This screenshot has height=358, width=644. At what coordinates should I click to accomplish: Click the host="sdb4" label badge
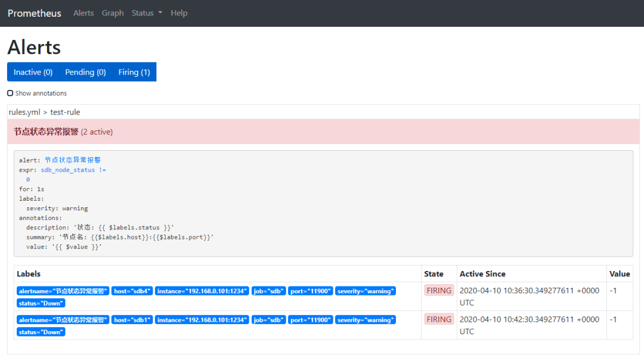coord(132,291)
